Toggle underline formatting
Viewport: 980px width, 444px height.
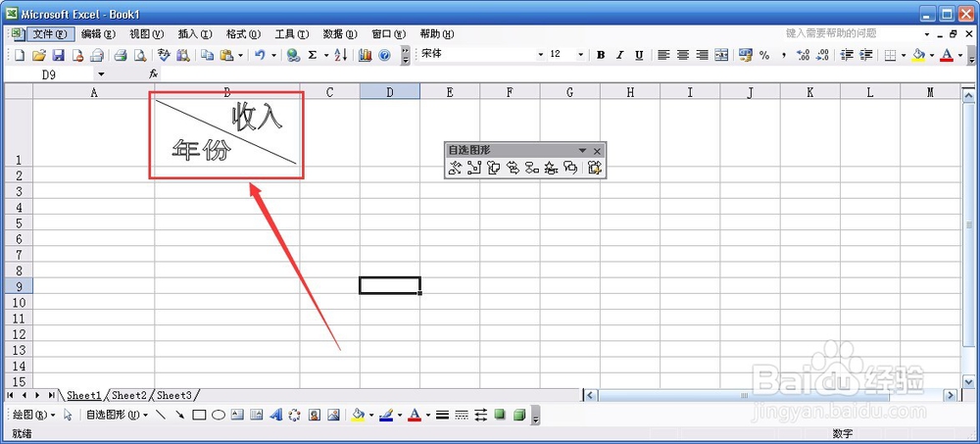[x=639, y=55]
